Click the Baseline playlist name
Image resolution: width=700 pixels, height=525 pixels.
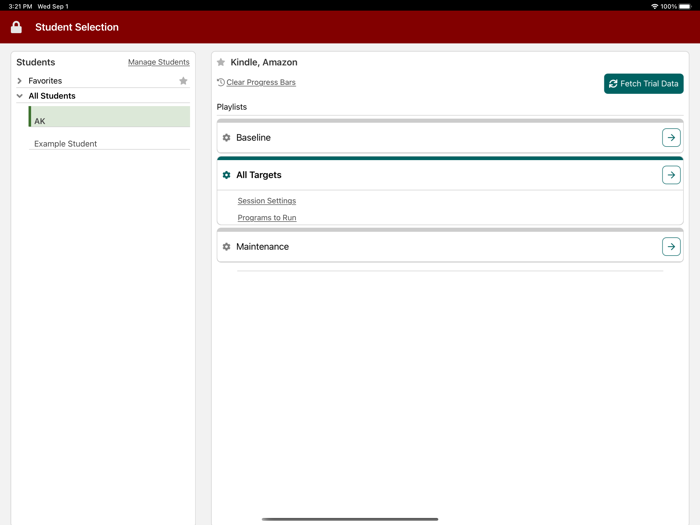[253, 138]
